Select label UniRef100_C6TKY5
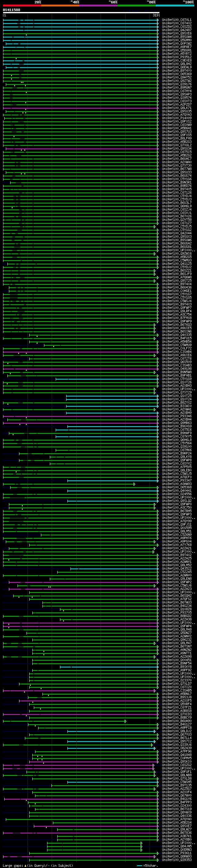This screenshot has width=197, height=868. [177, 436]
